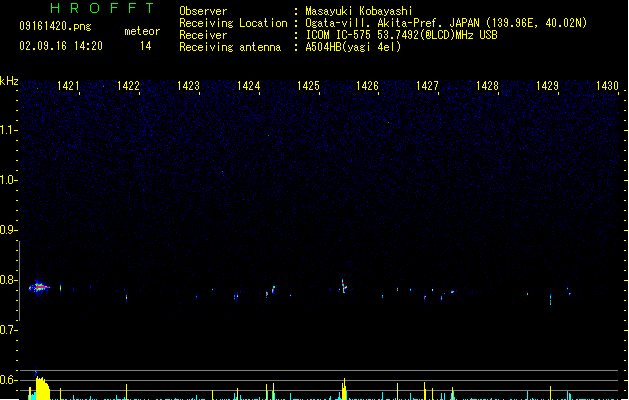
Task: Click the timestamp 02.09.16 14:20
Action: (x=61, y=46)
